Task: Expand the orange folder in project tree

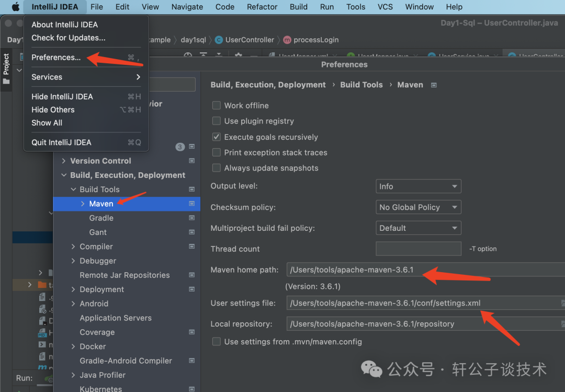Action: (29, 285)
